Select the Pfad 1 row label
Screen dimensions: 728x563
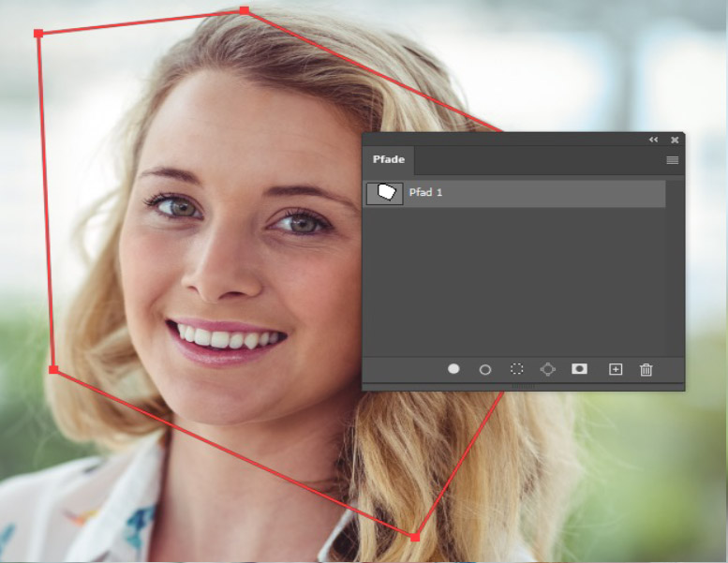(425, 192)
